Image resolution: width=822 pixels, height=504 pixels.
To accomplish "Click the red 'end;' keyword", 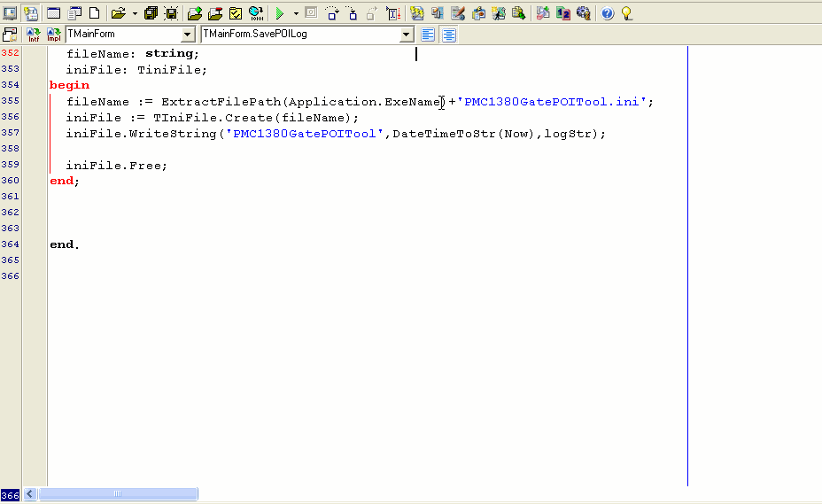I will click(x=65, y=181).
